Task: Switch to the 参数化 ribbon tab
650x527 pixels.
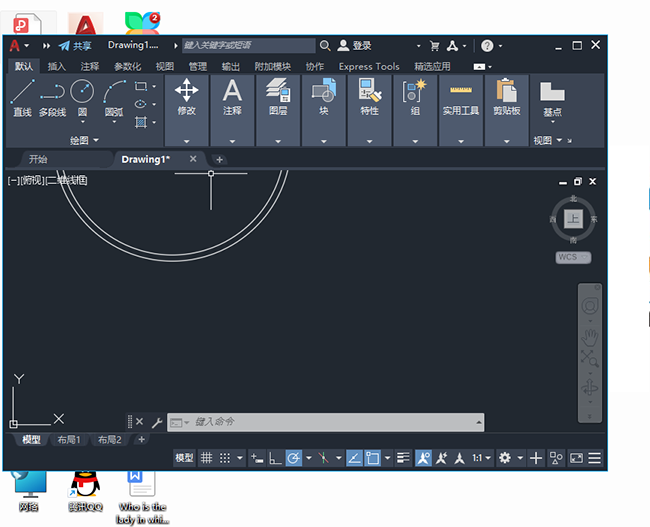Action: pyautogui.click(x=127, y=66)
